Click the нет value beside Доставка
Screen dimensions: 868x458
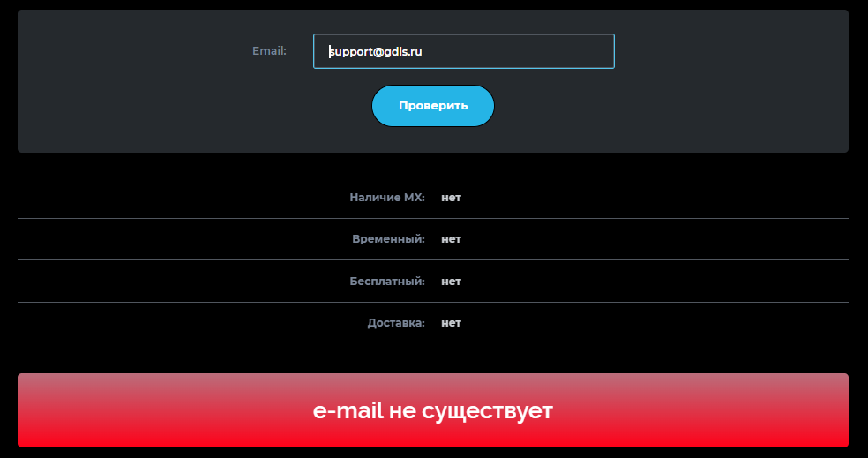click(451, 323)
